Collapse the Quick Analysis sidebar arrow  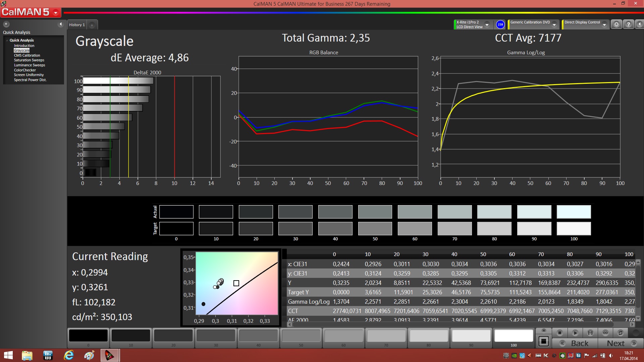tap(61, 24)
